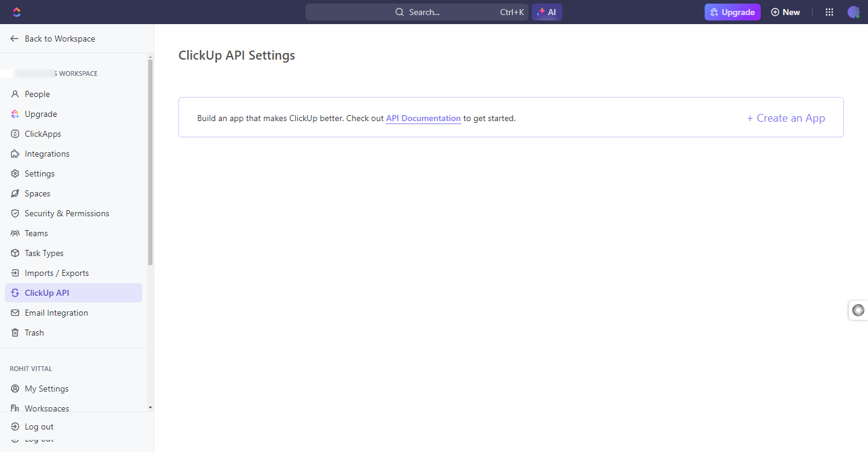Click the Task Types cube icon
This screenshot has height=453, width=868.
15,253
